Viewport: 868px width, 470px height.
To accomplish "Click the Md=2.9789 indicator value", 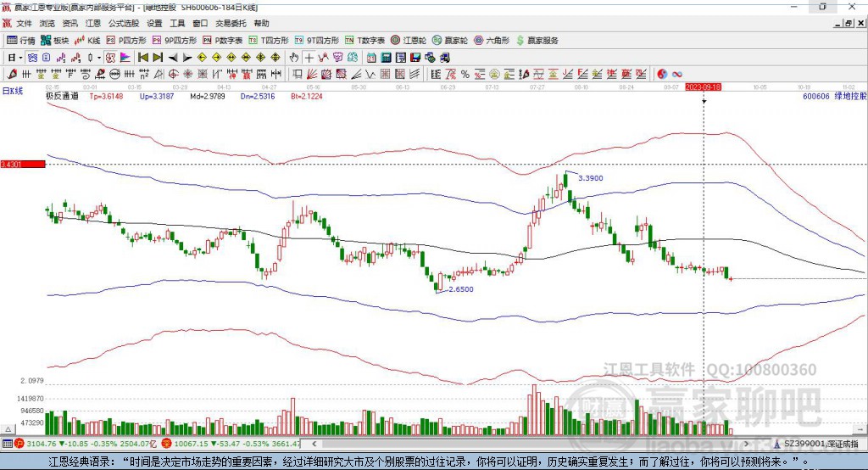I will 208,97.
